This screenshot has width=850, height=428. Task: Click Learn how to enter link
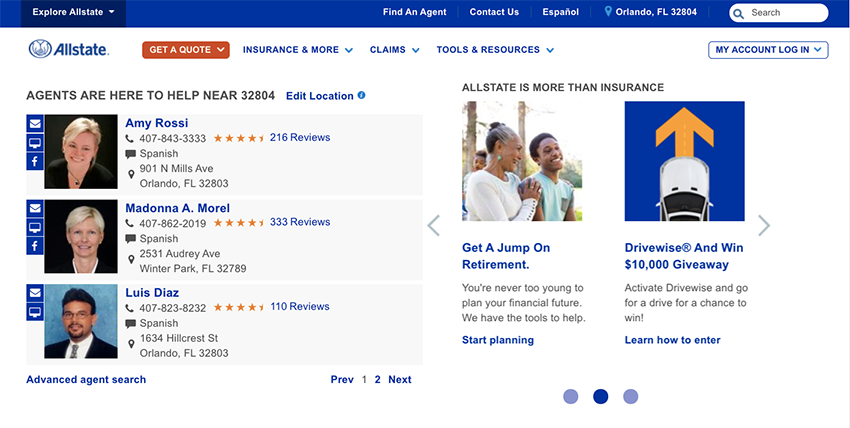pos(672,340)
